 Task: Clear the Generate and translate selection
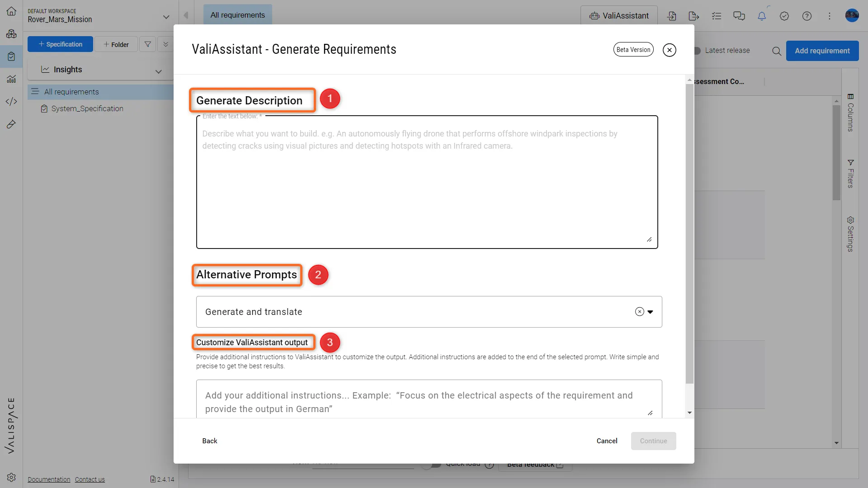click(x=639, y=312)
